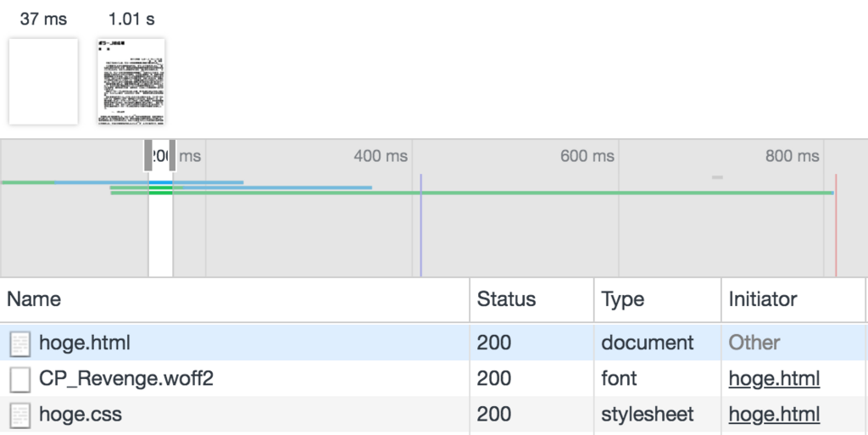Image resolution: width=868 pixels, height=435 pixels.
Task: Sort requests by the Name column header
Action: pos(35,299)
